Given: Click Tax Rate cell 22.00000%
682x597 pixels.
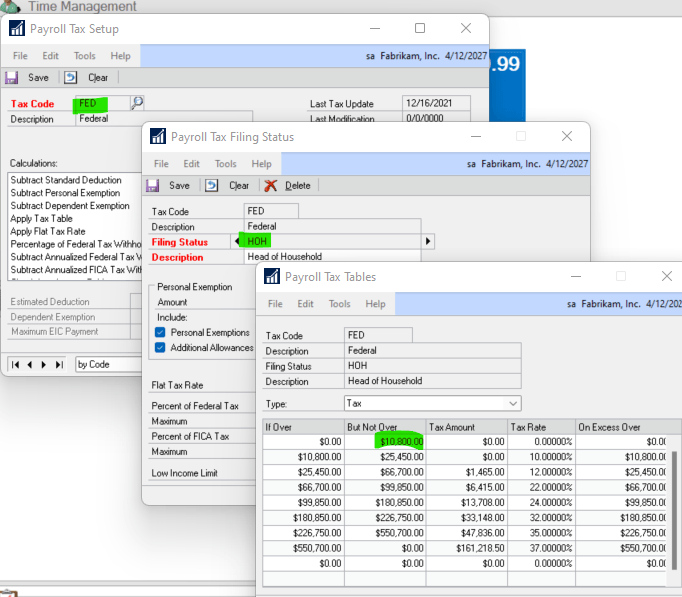Looking at the screenshot, I should pos(542,487).
